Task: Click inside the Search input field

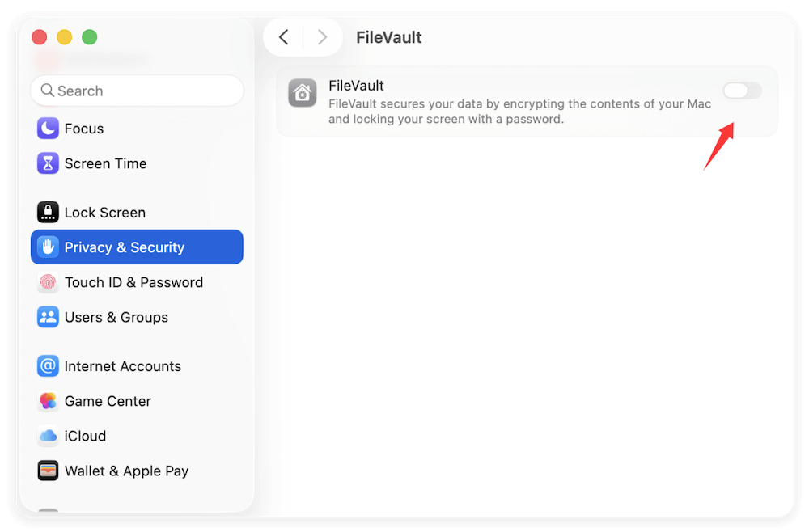Action: (x=138, y=91)
